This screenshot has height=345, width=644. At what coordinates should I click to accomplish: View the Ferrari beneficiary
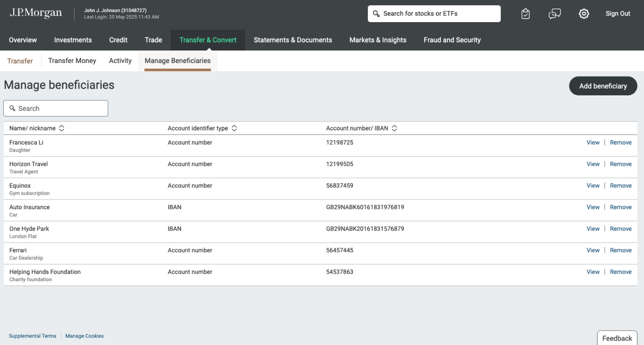pos(593,250)
